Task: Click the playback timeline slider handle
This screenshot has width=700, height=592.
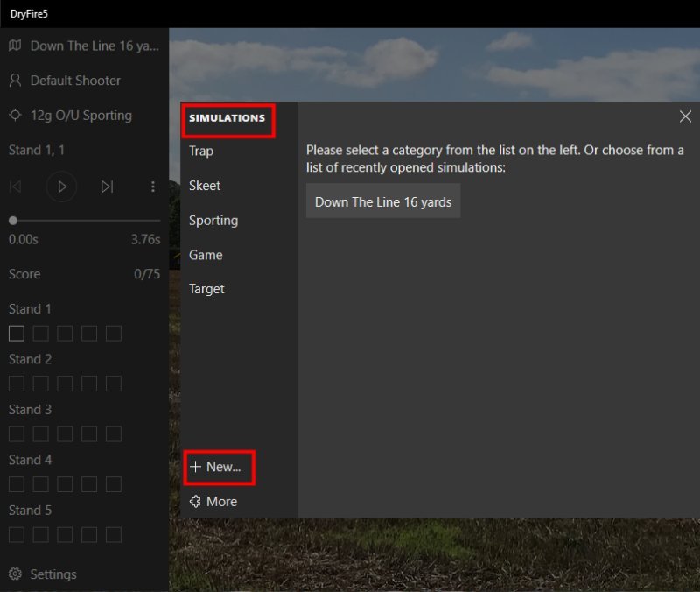Action: click(13, 221)
